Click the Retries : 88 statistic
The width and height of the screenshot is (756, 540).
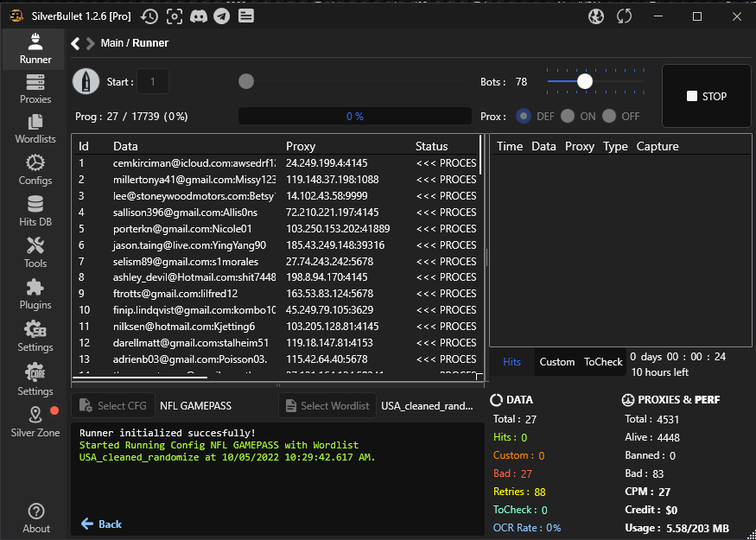point(519,492)
